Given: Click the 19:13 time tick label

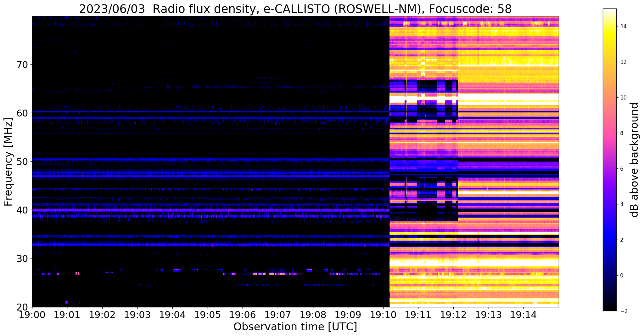Looking at the screenshot, I should (489, 315).
